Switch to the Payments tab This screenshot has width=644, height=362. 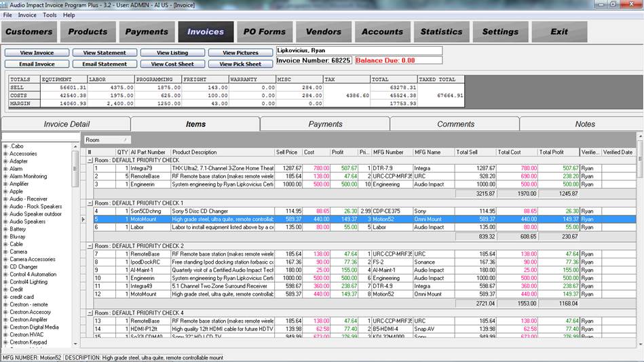tap(325, 124)
